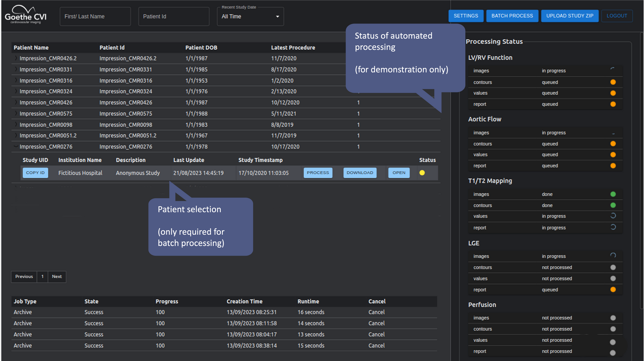Viewport: 644px width, 361px height.
Task: Open the Settings page
Action: coord(466,16)
